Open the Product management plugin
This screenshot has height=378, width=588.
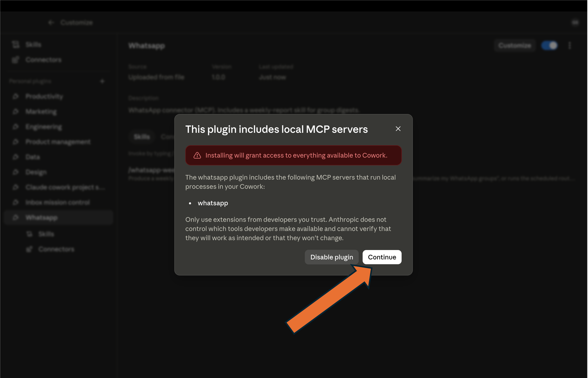tap(58, 142)
